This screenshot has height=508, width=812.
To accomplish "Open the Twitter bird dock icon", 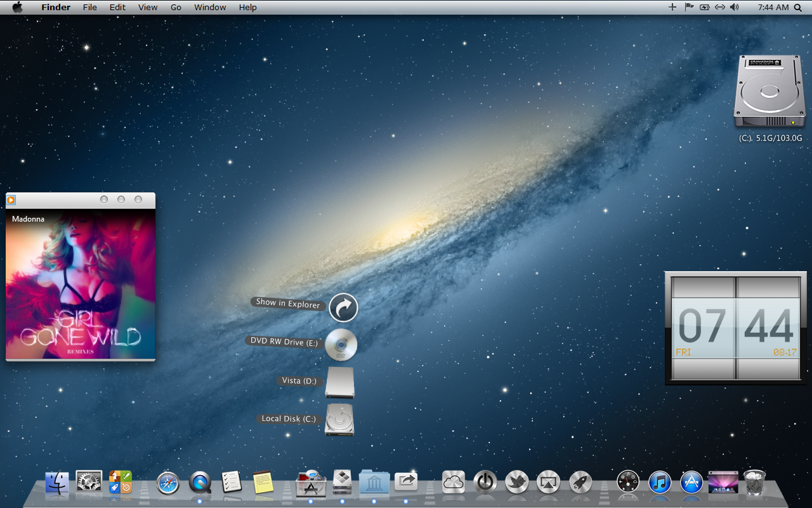I will (x=517, y=482).
